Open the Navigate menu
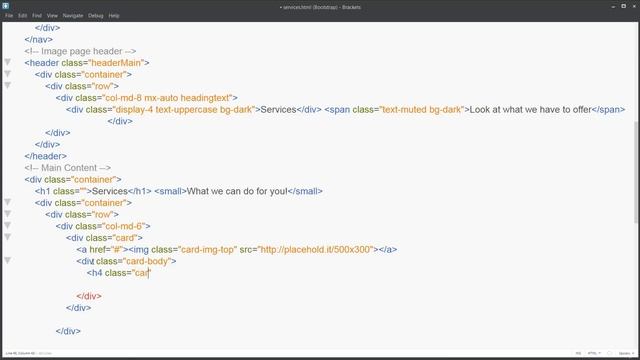The image size is (640, 360). (x=73, y=16)
